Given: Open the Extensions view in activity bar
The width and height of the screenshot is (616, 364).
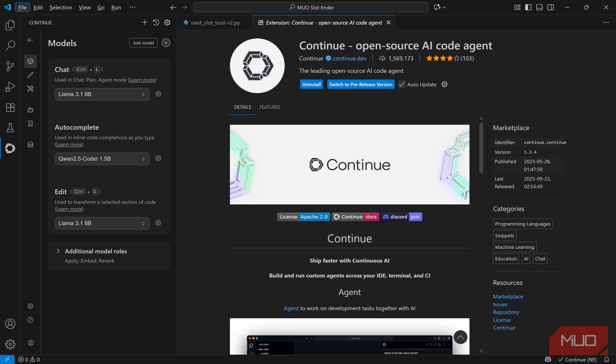Looking at the screenshot, I should pos(10,107).
